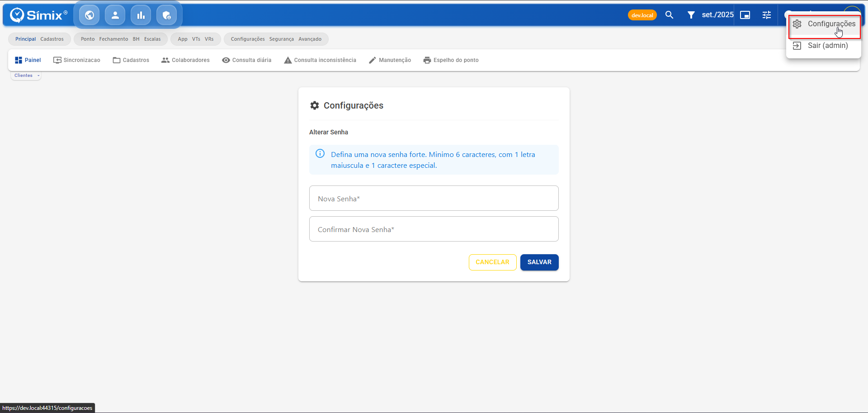Select the Ponto tab
This screenshot has height=413, width=868.
tap(88, 39)
